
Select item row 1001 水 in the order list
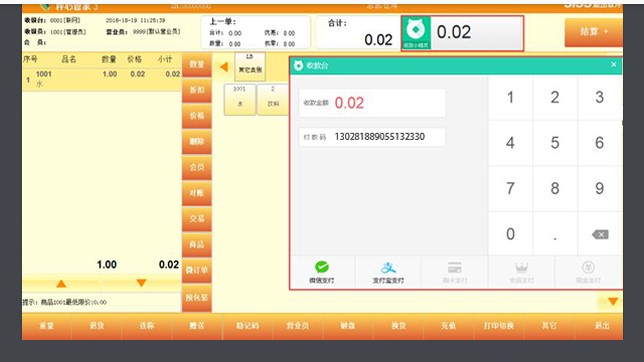pos(102,79)
